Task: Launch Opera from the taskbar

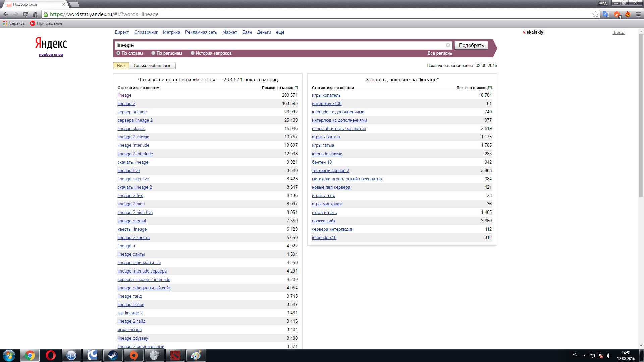Action: (x=51, y=355)
